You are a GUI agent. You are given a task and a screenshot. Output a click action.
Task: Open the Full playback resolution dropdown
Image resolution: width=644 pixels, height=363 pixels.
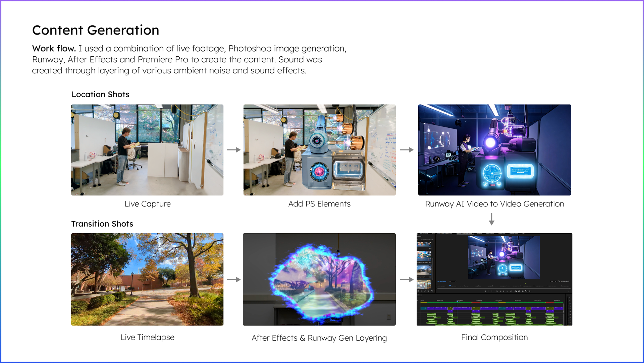[553, 281]
